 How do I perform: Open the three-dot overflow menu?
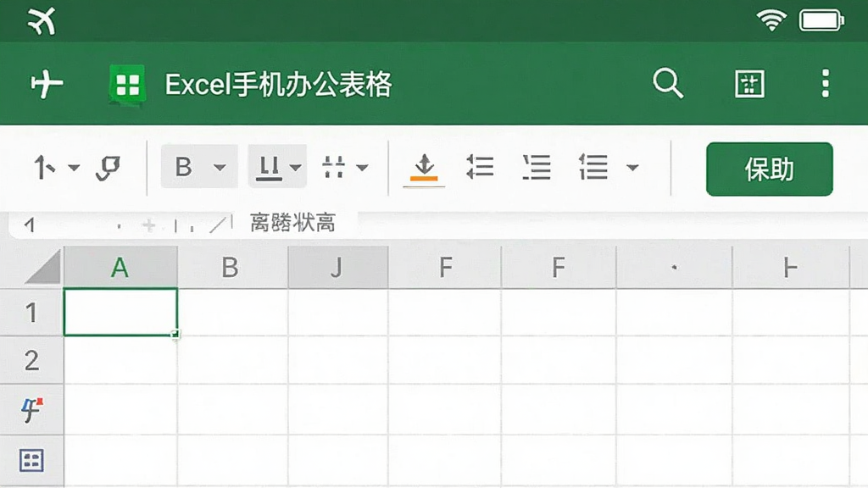point(826,84)
